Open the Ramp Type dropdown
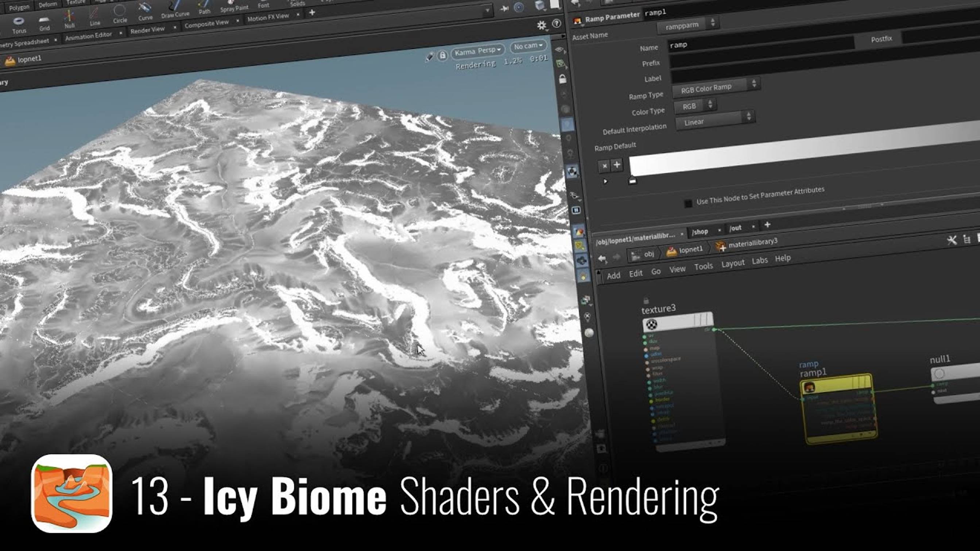The width and height of the screenshot is (980, 551). [716, 88]
